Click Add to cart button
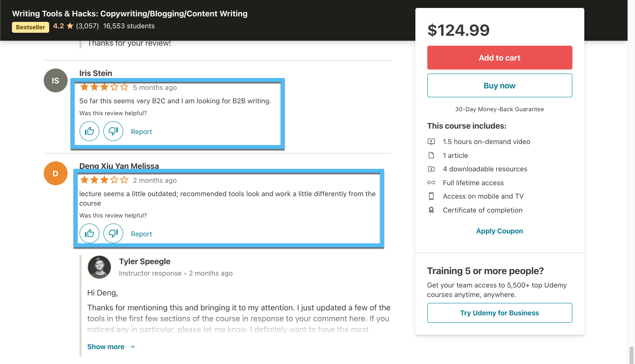635x364 pixels. [x=499, y=57]
